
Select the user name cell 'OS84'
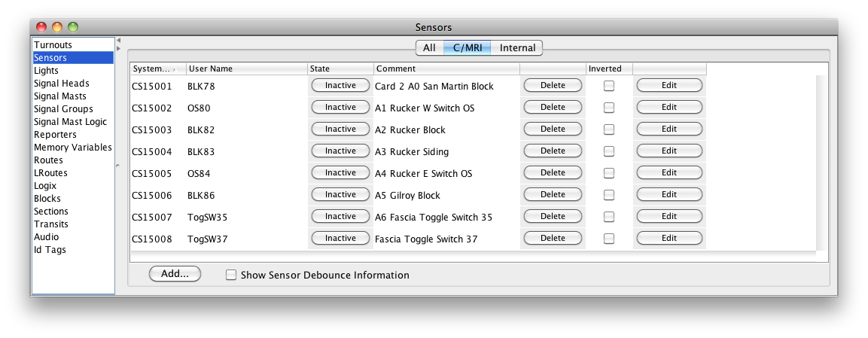pos(247,174)
